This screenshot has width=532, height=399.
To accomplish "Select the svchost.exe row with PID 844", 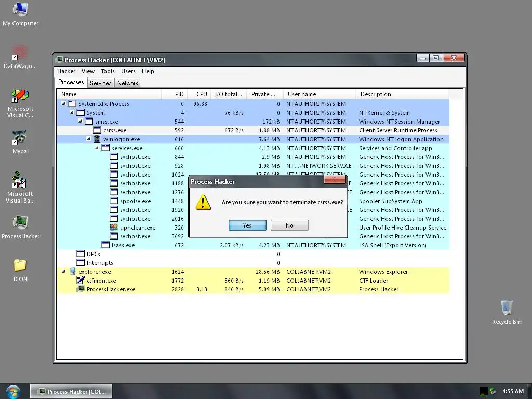I will 253,157.
